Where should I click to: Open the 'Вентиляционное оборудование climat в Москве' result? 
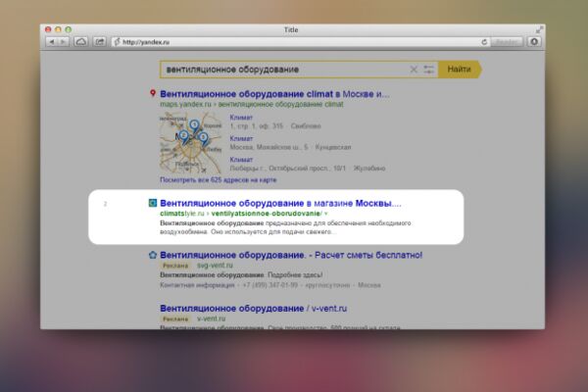(x=274, y=94)
